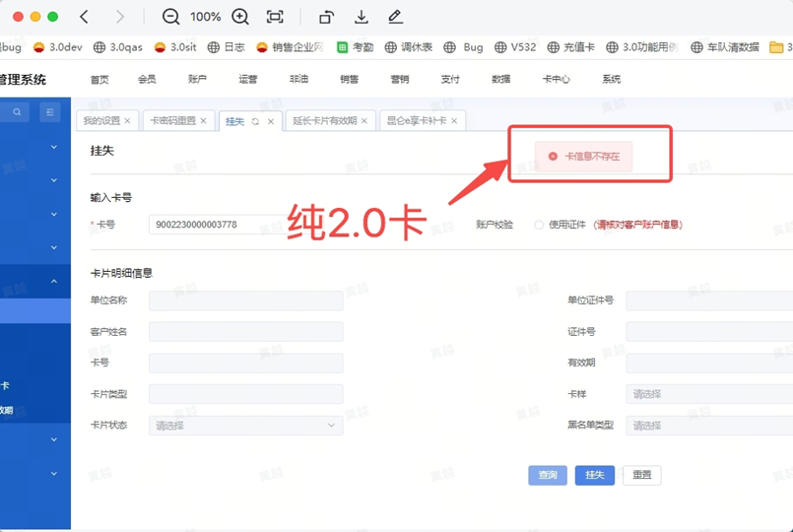Close the 延长卡片有效期 tab
Viewport: 793px width, 532px height.
[x=364, y=121]
